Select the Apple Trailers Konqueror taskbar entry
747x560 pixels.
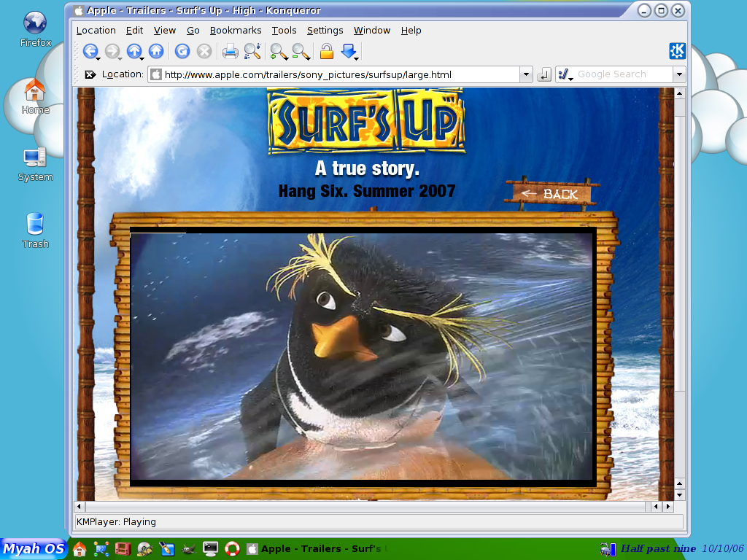coord(317,549)
